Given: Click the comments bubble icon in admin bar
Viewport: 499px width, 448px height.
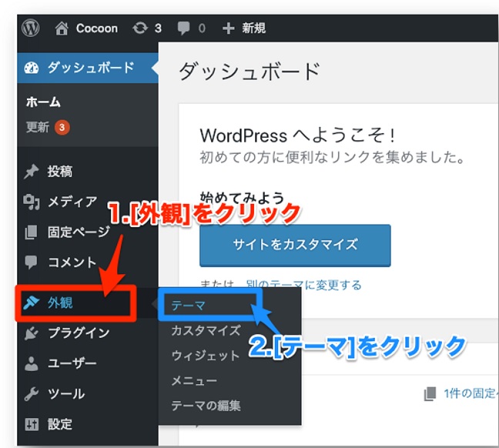Looking at the screenshot, I should (x=183, y=28).
